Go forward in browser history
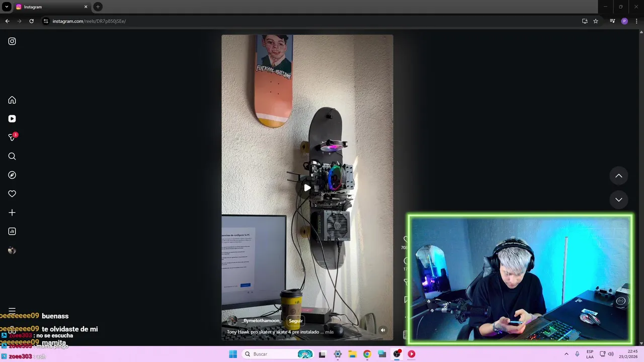The image size is (644, 362). (19, 21)
